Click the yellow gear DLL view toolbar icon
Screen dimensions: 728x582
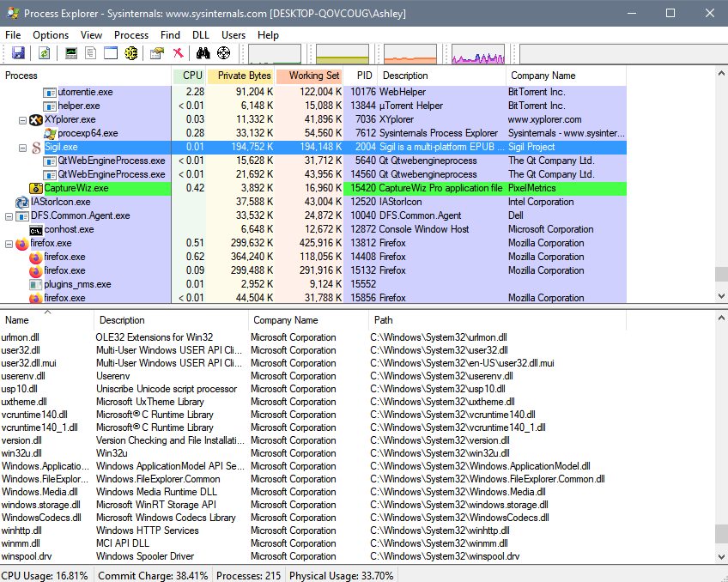pyautogui.click(x=130, y=53)
